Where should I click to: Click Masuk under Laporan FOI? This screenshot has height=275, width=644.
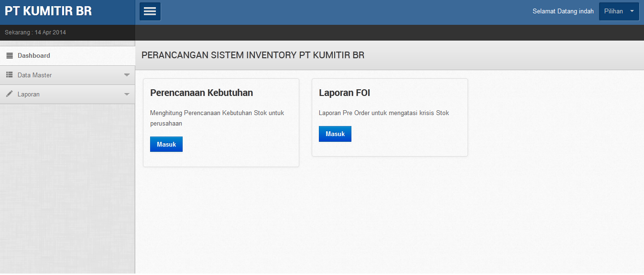tap(335, 134)
